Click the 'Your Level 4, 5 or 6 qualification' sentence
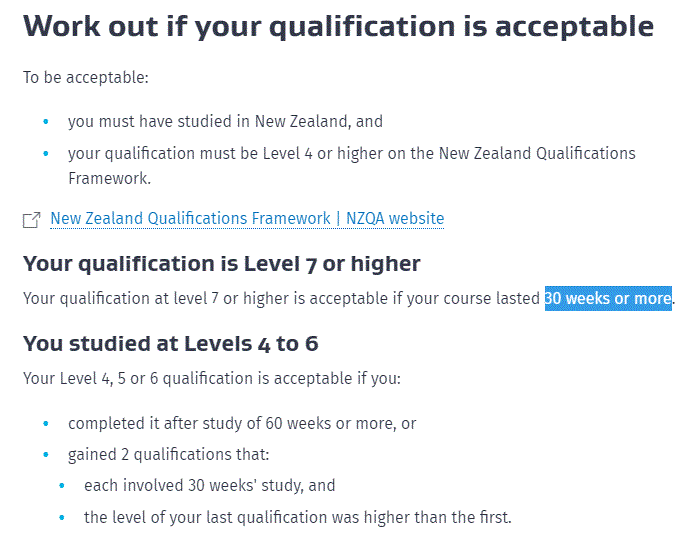This screenshot has width=687, height=535. tap(212, 379)
